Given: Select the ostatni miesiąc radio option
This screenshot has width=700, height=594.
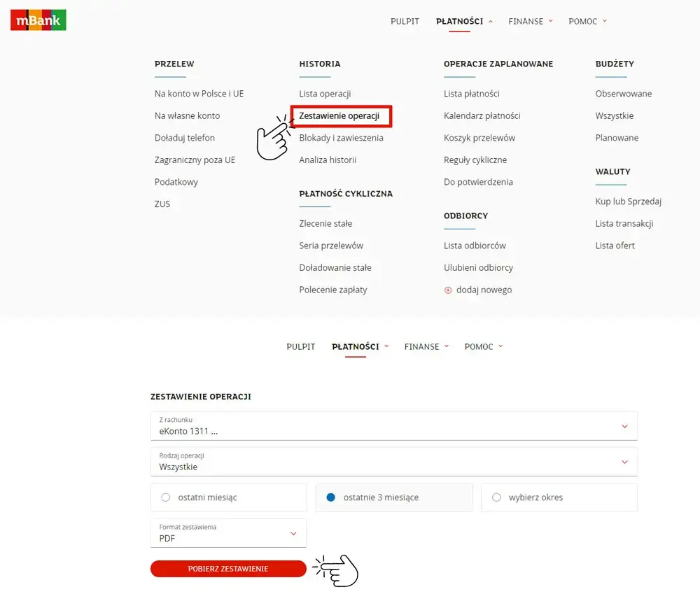Looking at the screenshot, I should [x=166, y=497].
